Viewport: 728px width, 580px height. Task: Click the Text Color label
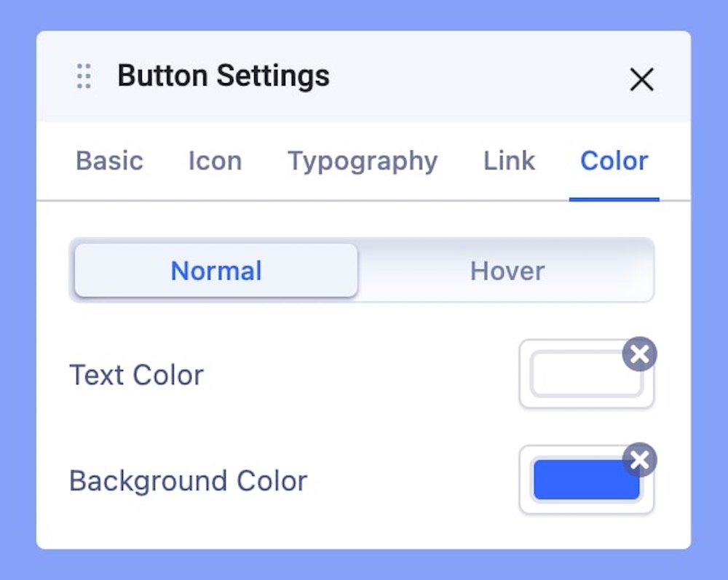coord(136,376)
